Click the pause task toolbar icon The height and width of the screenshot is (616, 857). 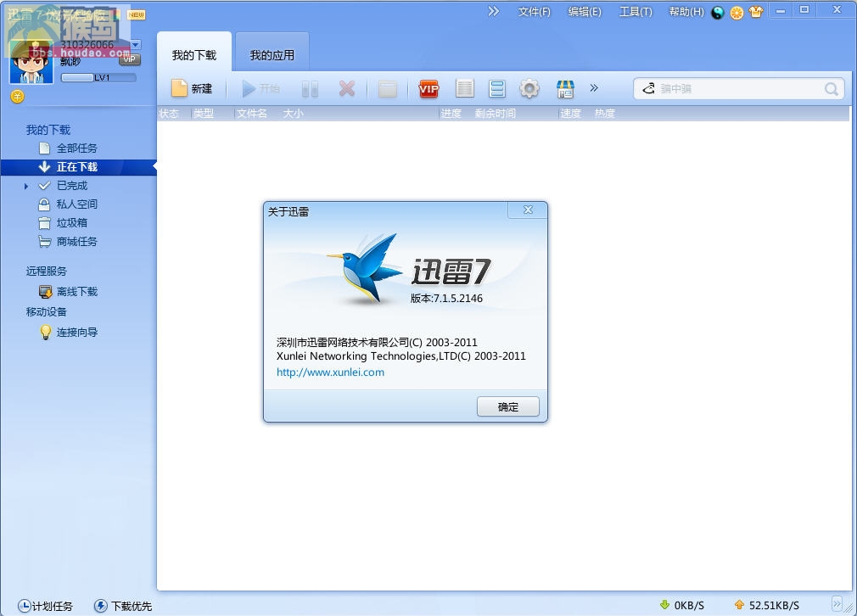[310, 88]
